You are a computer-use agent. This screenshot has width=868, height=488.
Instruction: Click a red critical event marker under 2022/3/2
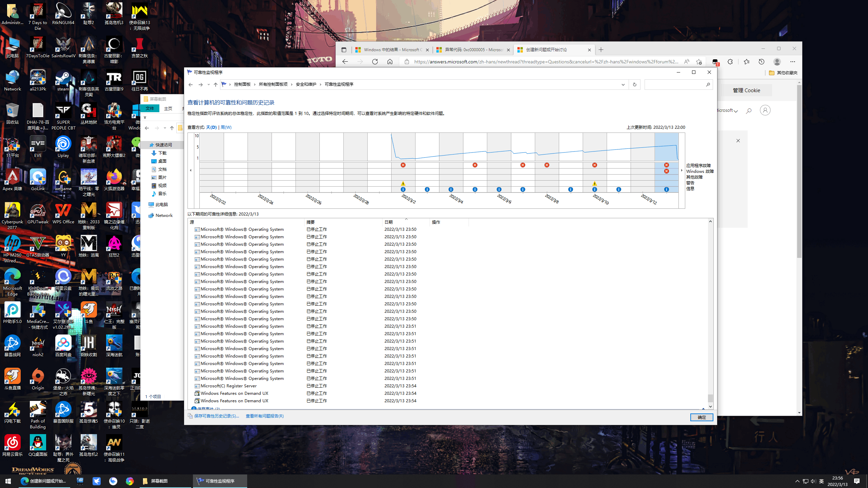[x=403, y=165]
